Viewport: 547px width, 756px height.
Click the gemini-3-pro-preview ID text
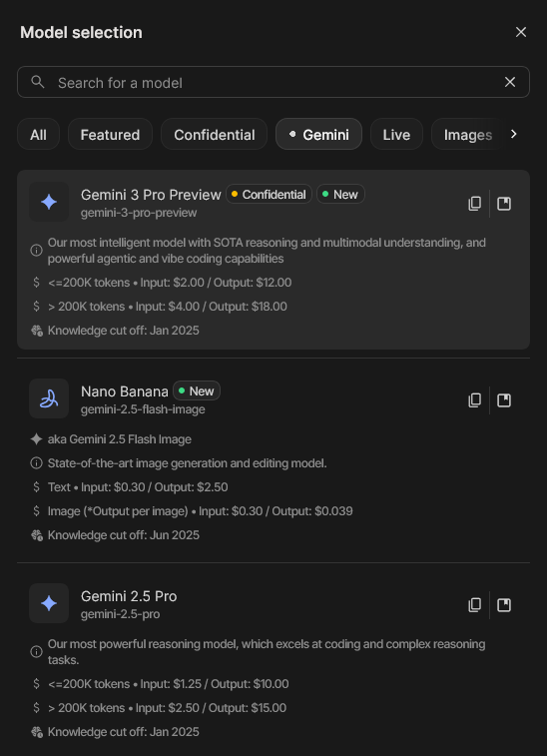[x=139, y=213]
